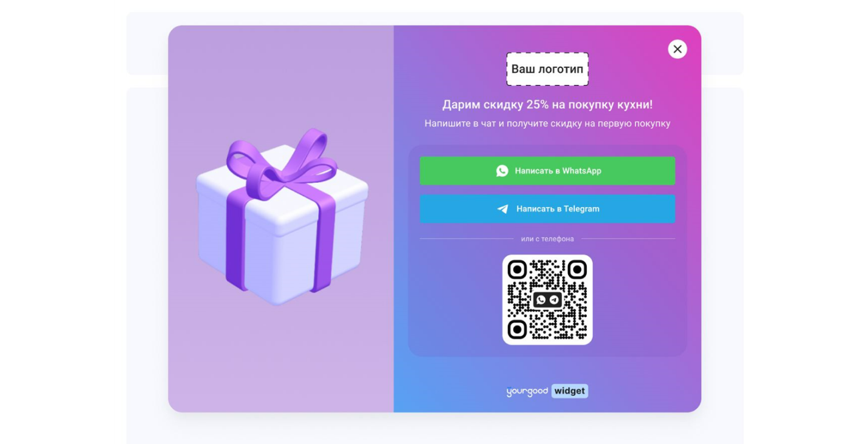Viewport: 868px width, 444px height.
Task: Select the "Ваш логотип" logo placeholder
Action: coord(548,69)
